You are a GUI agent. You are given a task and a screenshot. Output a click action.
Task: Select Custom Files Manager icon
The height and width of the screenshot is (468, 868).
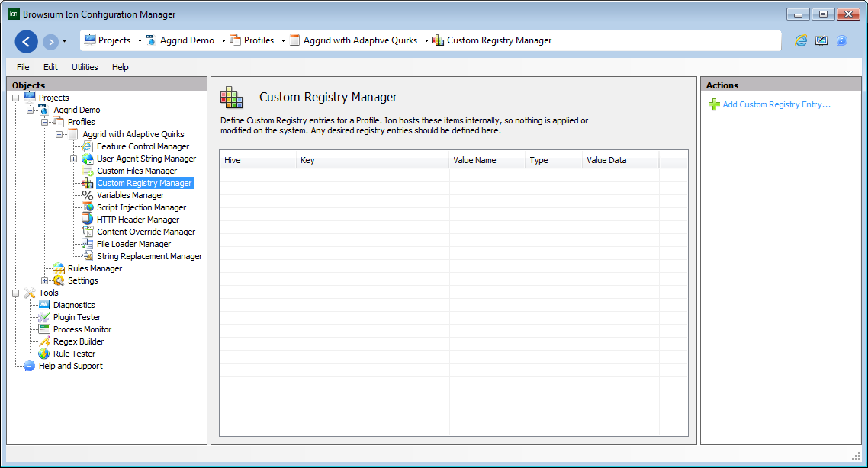pos(88,171)
